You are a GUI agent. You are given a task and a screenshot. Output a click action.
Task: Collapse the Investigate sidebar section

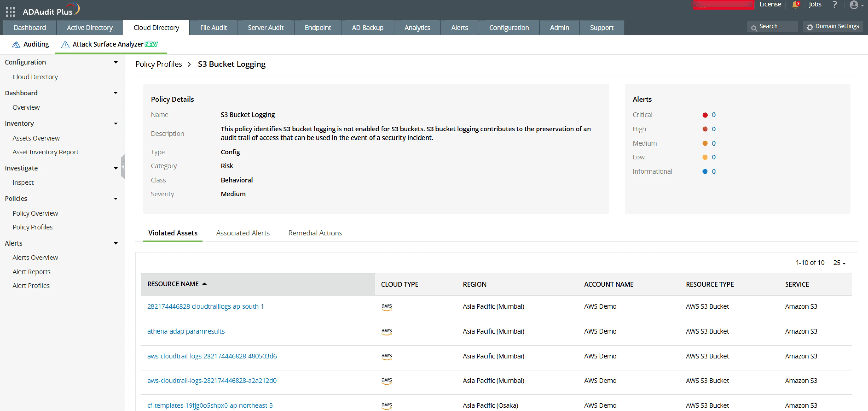(x=116, y=168)
